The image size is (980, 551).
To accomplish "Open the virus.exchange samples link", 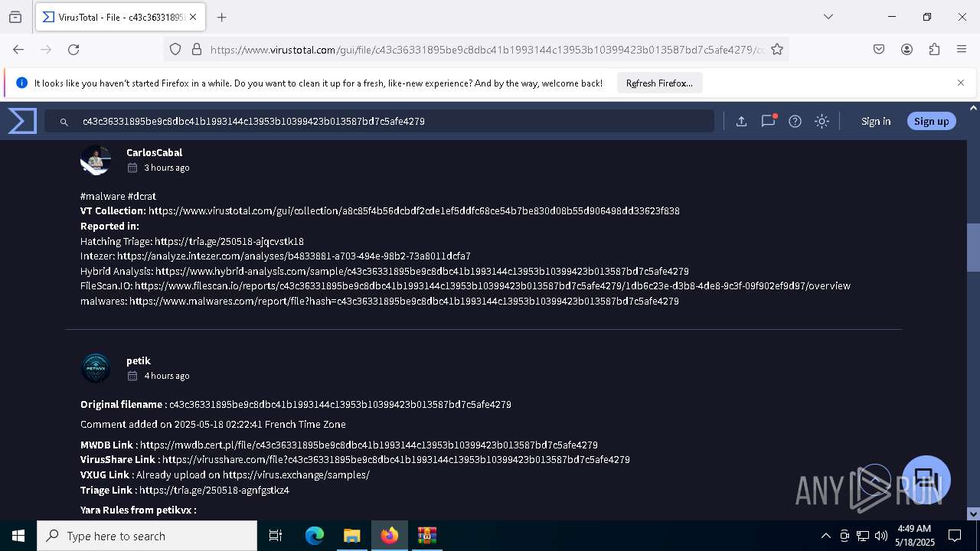I will tap(296, 474).
